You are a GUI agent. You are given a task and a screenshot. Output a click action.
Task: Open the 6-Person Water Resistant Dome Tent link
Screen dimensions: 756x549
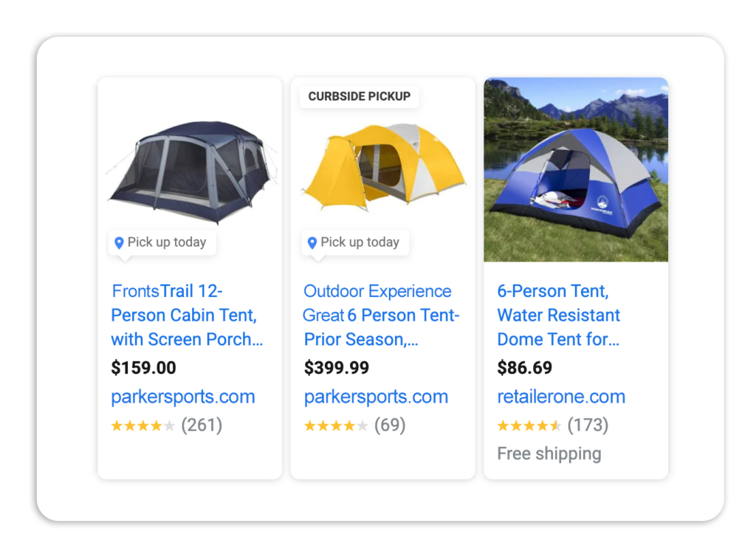pyautogui.click(x=558, y=315)
